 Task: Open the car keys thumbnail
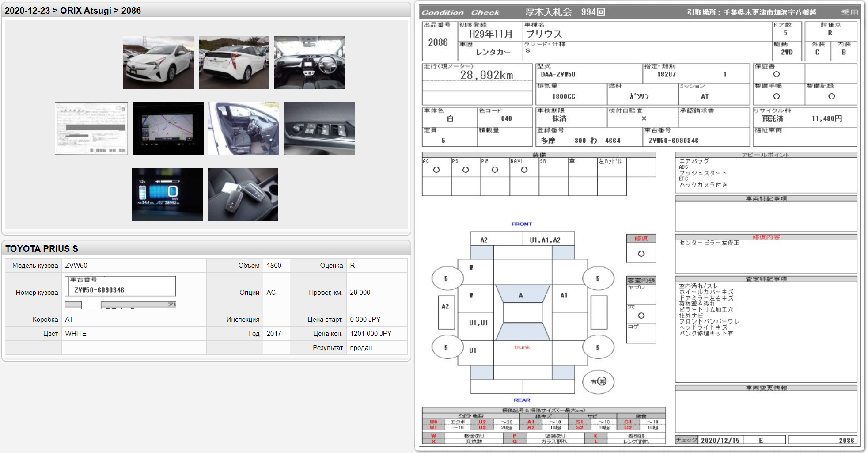click(x=243, y=195)
